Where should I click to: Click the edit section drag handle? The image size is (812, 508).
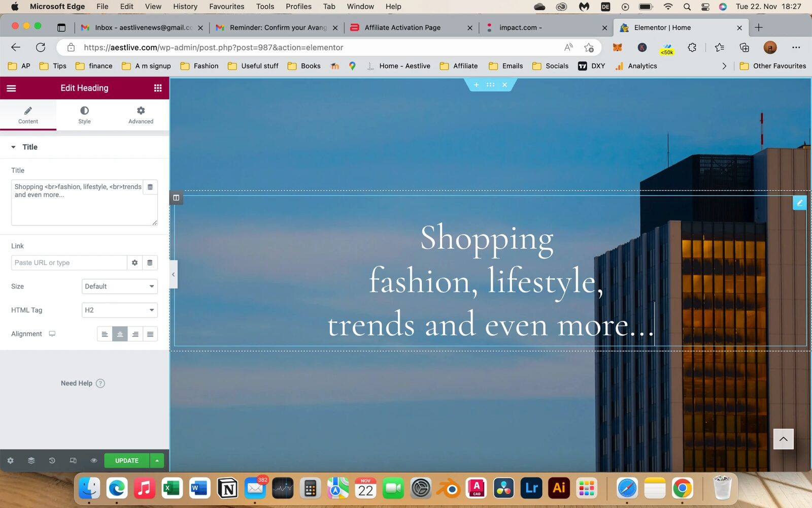tap(490, 85)
